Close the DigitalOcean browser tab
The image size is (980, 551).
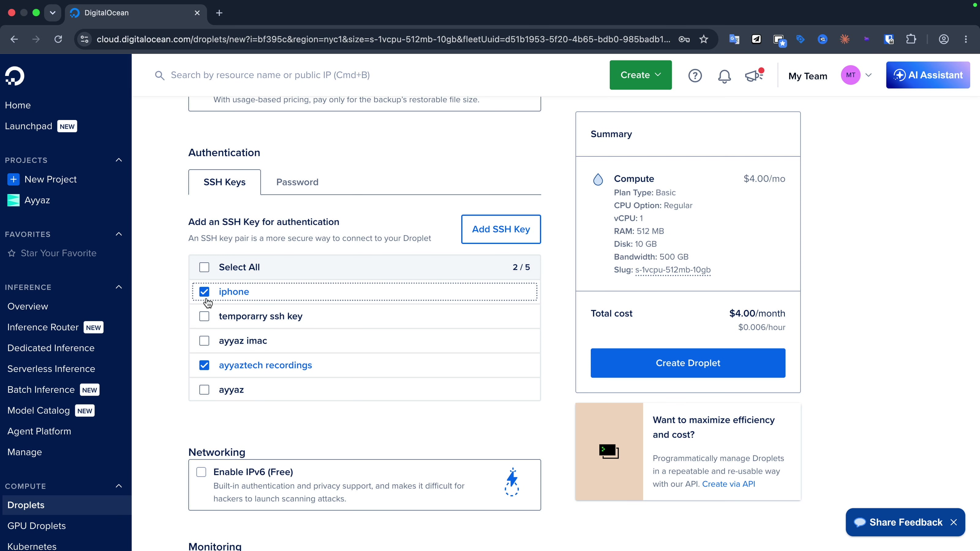197,13
